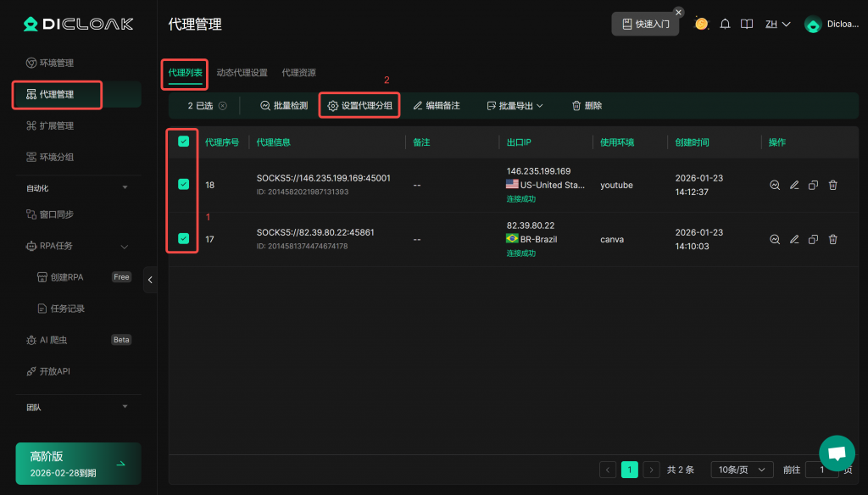The height and width of the screenshot is (495, 868).
Task: Uncheck the checkbox for proxy 18
Action: 183,184
